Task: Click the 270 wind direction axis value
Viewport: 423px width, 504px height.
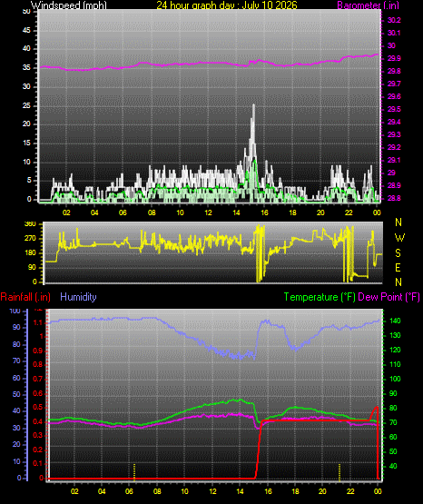Action: point(30,239)
